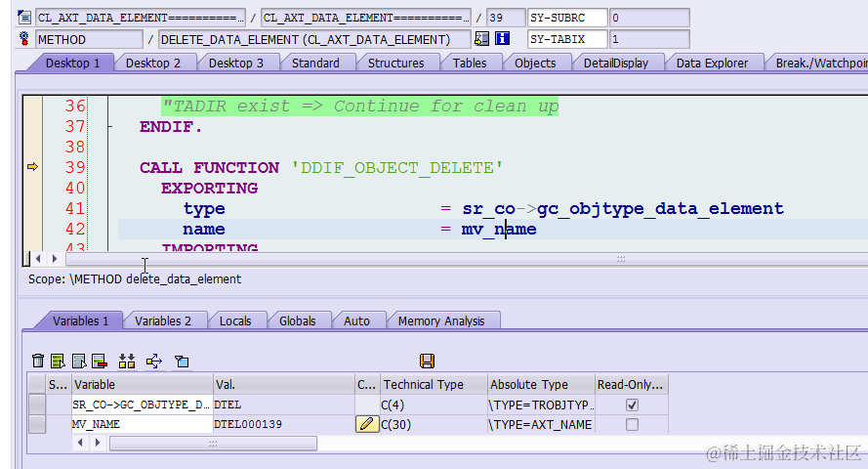Switch to the Desktop 2 tab
This screenshot has height=469, width=868.
pos(153,64)
